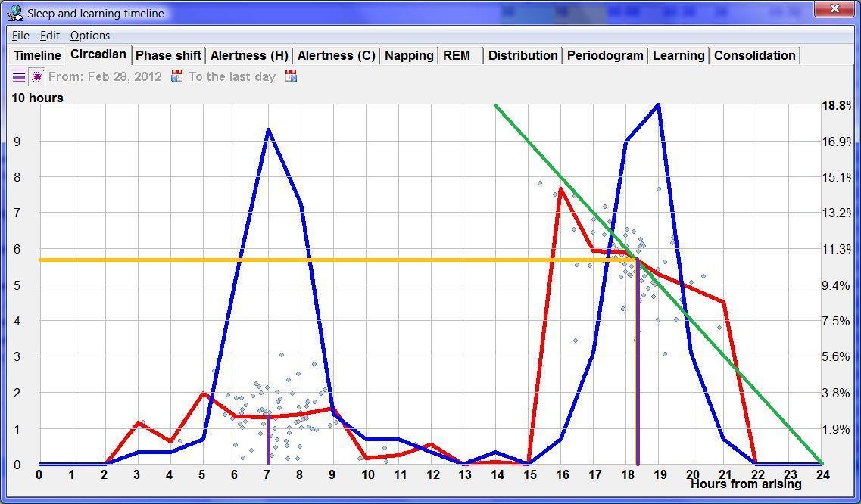The image size is (861, 504).
Task: Open the File menu
Action: 20,36
